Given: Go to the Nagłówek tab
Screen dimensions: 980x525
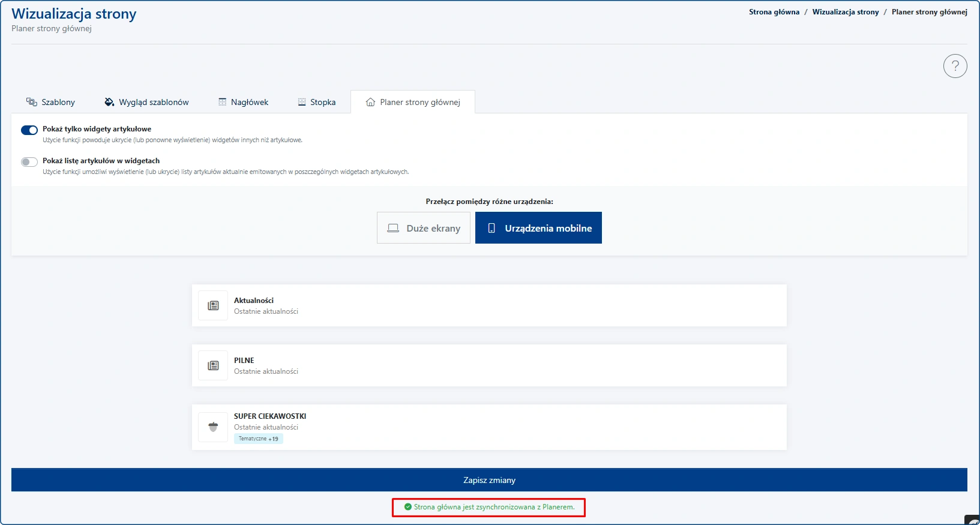Looking at the screenshot, I should click(x=244, y=102).
